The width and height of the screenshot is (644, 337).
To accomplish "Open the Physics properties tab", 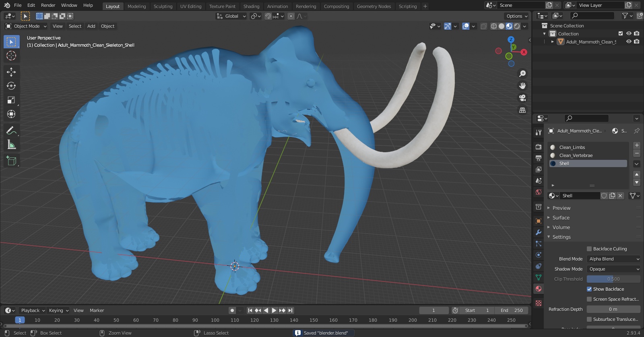I will click(x=539, y=255).
